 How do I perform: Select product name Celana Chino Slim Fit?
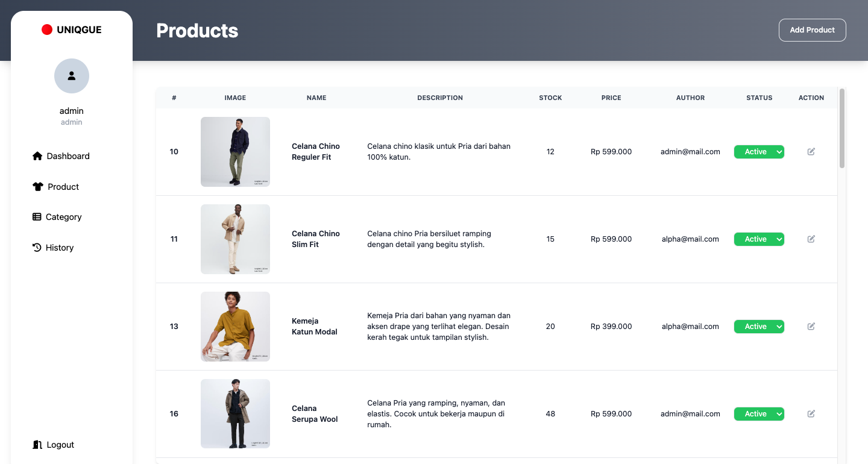coord(316,239)
